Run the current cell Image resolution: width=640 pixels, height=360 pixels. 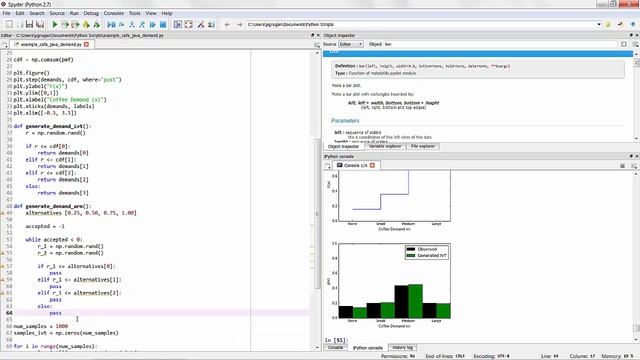click(65, 24)
